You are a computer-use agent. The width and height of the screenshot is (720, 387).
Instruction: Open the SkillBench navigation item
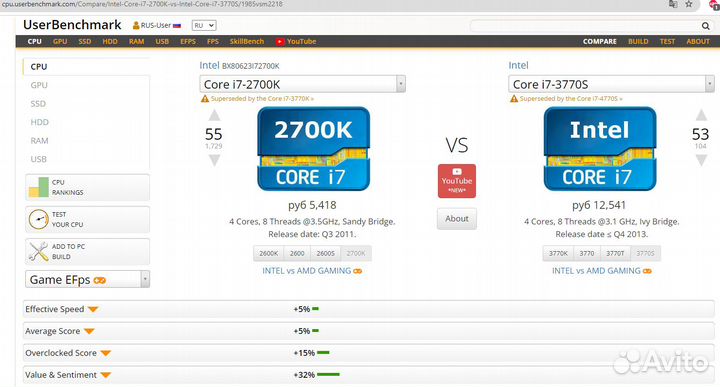click(247, 41)
